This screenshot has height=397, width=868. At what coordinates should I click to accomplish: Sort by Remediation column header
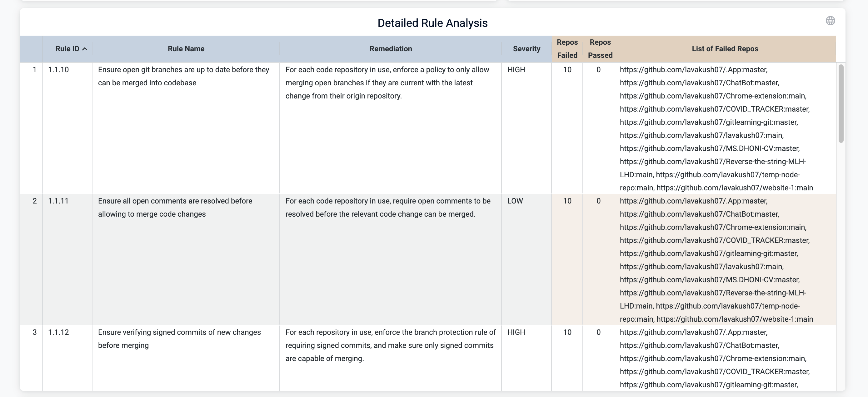click(x=390, y=49)
